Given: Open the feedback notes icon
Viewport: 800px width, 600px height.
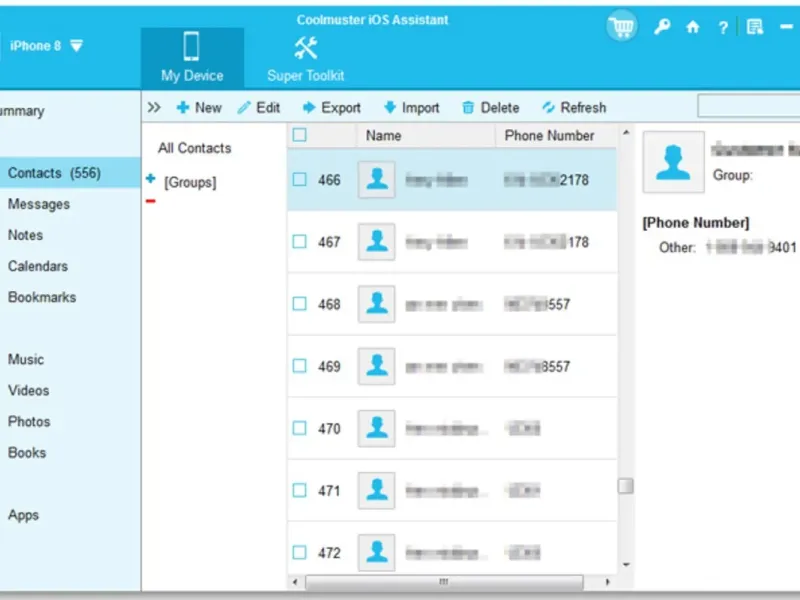Looking at the screenshot, I should tap(755, 27).
